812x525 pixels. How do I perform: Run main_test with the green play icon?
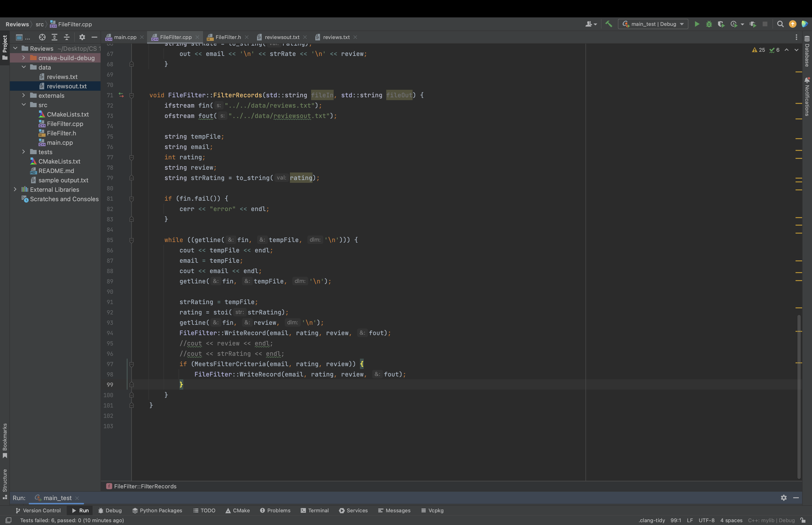697,24
